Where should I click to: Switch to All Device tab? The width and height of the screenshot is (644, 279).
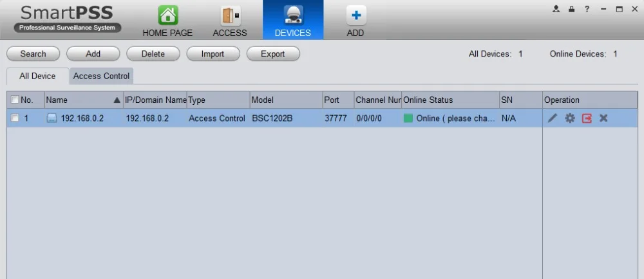tap(37, 76)
